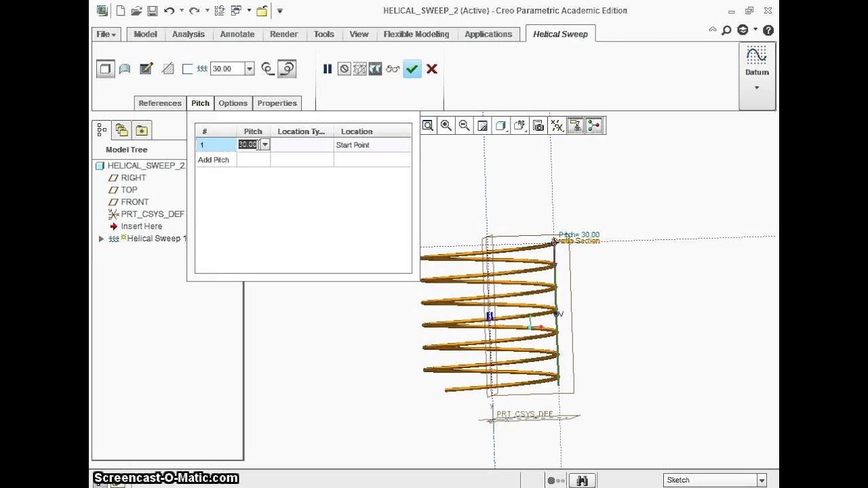Click the Repaint icon
Viewport: 868px width, 488px height.
tap(483, 125)
